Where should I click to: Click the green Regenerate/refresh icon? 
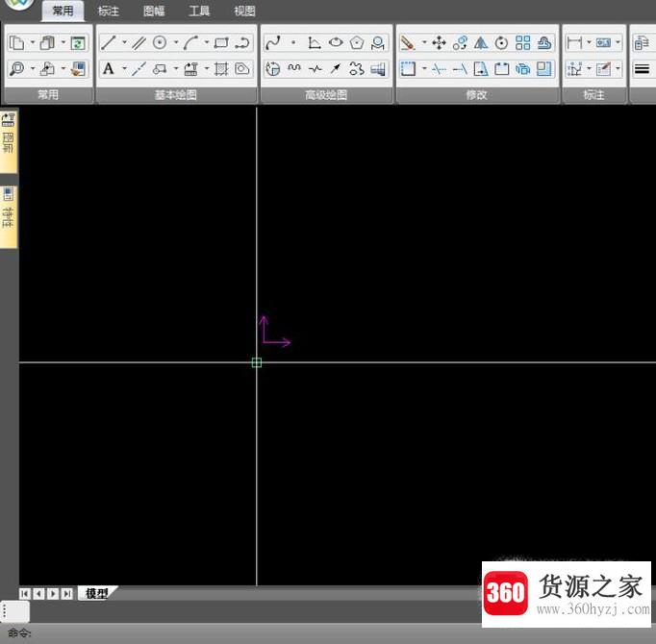78,42
